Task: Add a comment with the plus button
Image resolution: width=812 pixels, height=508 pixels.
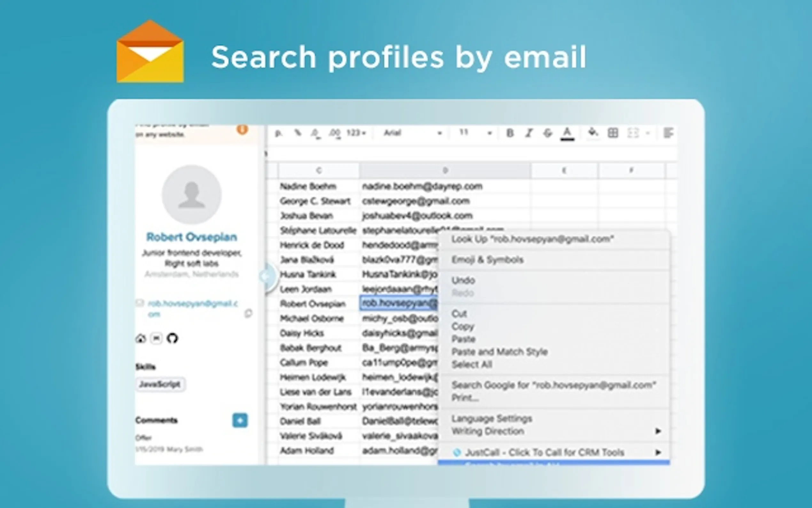Action: pos(240,420)
